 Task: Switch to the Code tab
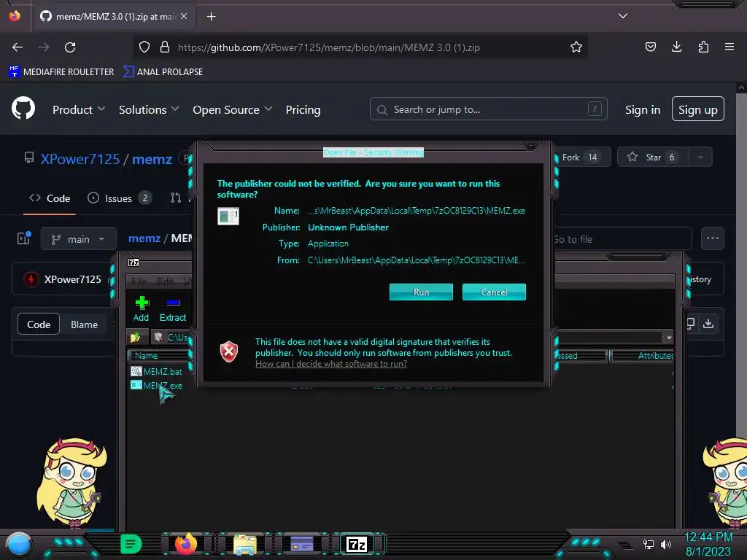pos(50,198)
